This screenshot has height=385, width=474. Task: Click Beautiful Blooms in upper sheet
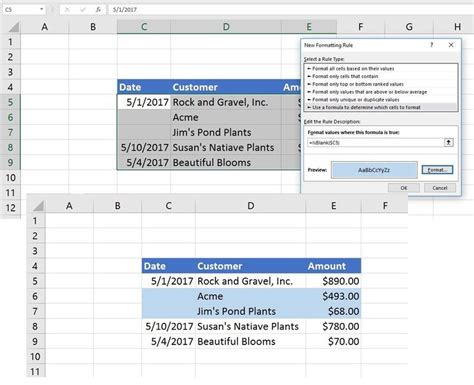(226, 162)
